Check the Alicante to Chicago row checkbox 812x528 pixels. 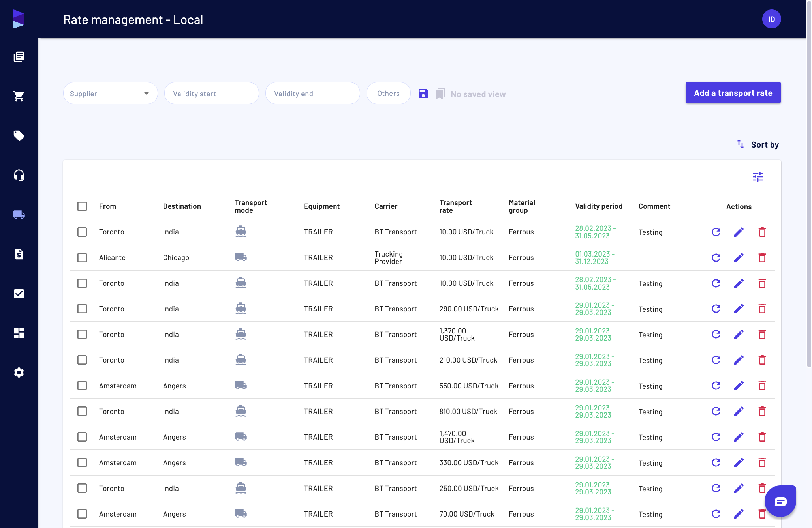tap(82, 258)
